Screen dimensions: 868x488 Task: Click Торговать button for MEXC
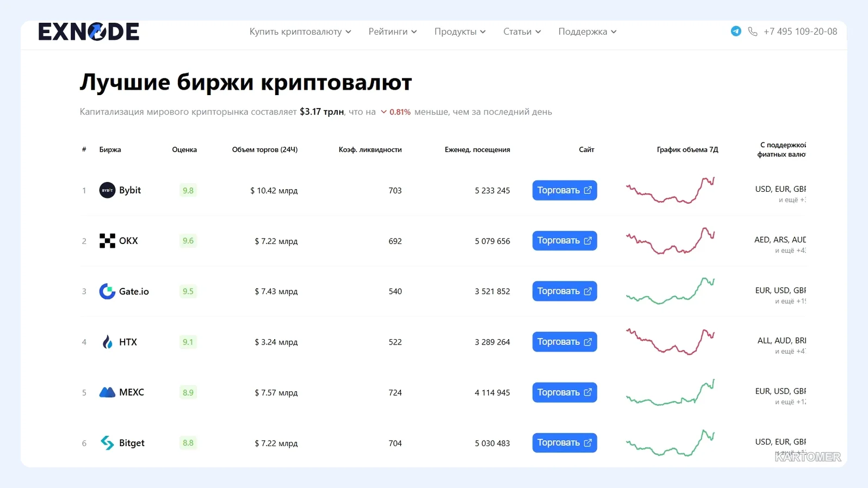pos(565,392)
